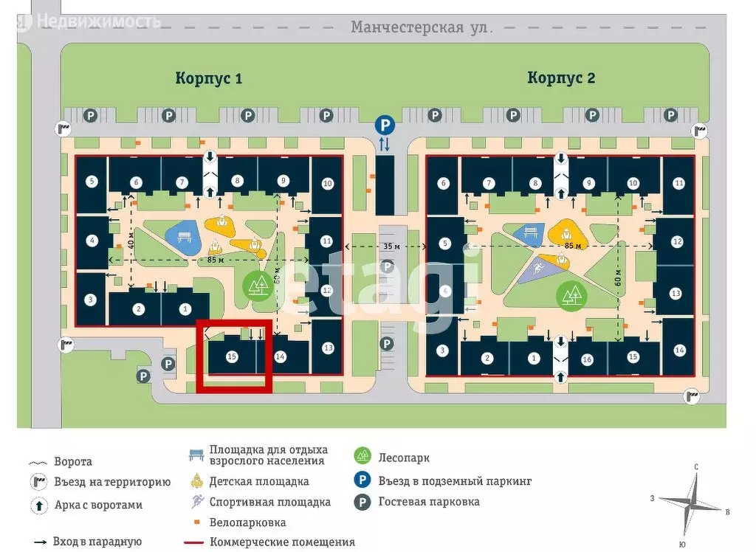Click the Въезд на территорию legend label
This screenshot has height=552, width=756.
click(x=112, y=482)
